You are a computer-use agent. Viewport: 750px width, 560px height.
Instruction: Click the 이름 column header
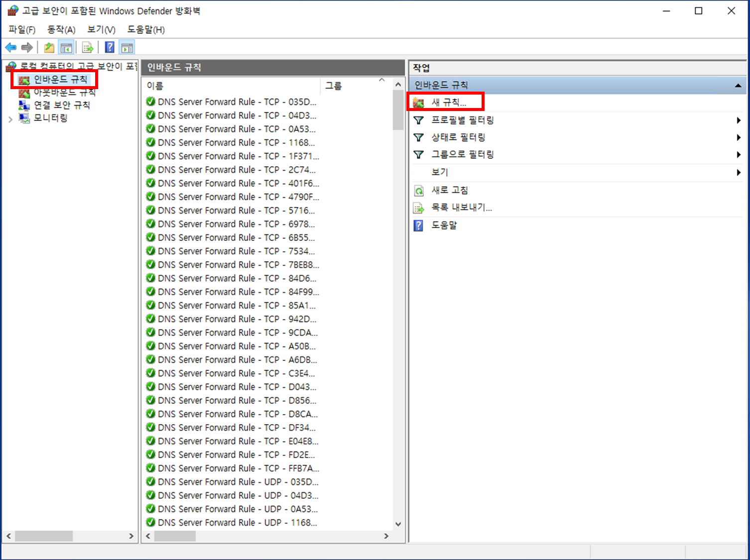(232, 86)
